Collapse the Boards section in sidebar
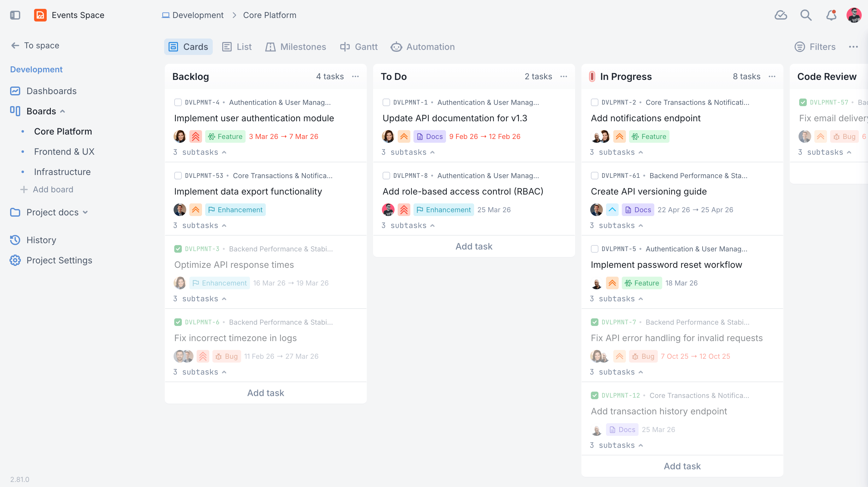868x487 pixels. [62, 111]
